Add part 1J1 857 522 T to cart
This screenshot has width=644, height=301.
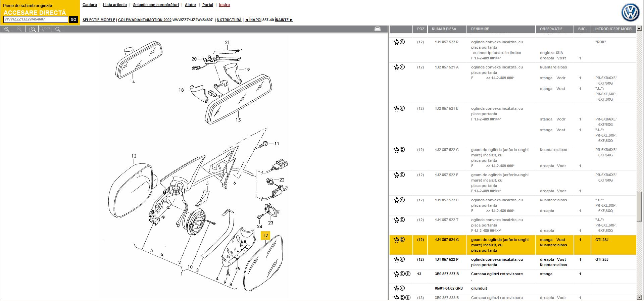point(396,220)
